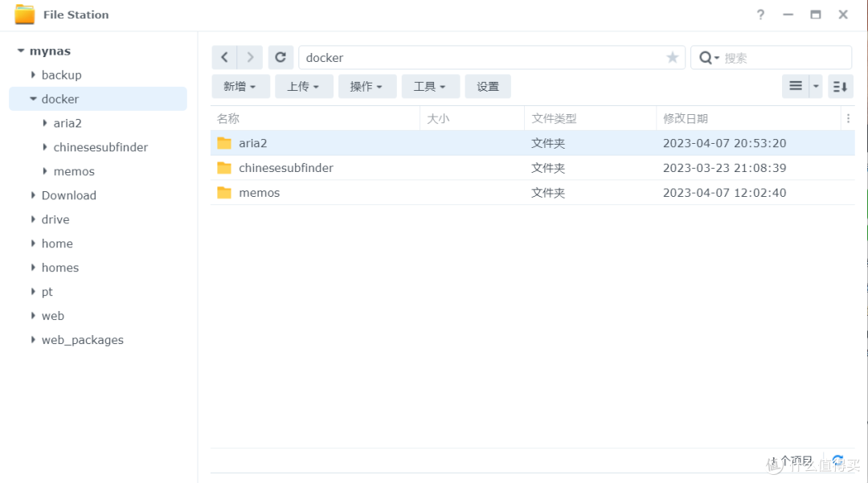This screenshot has width=868, height=483.
Task: Open the 操作 (Action) menu
Action: 367,86
